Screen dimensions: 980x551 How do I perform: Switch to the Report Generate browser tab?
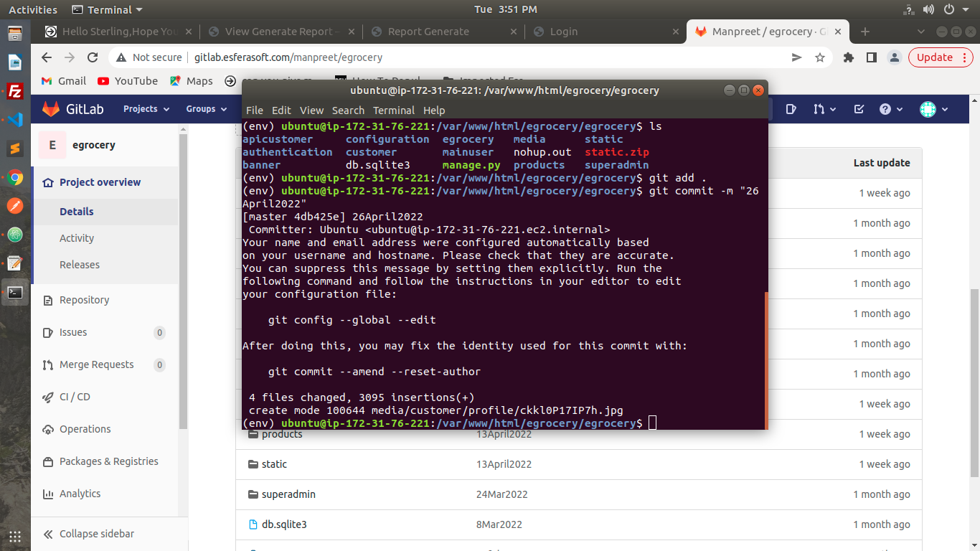tap(428, 32)
